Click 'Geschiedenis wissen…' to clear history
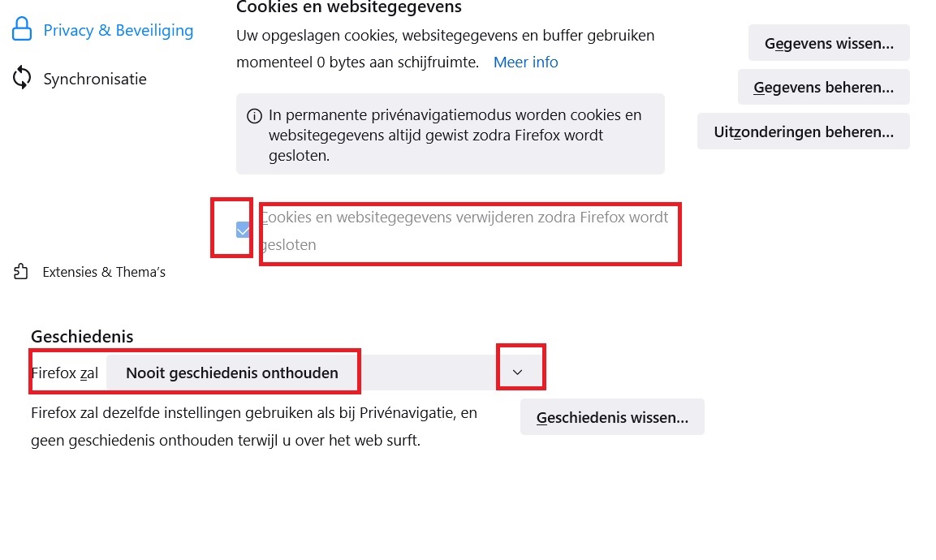The image size is (936, 560). tap(612, 416)
